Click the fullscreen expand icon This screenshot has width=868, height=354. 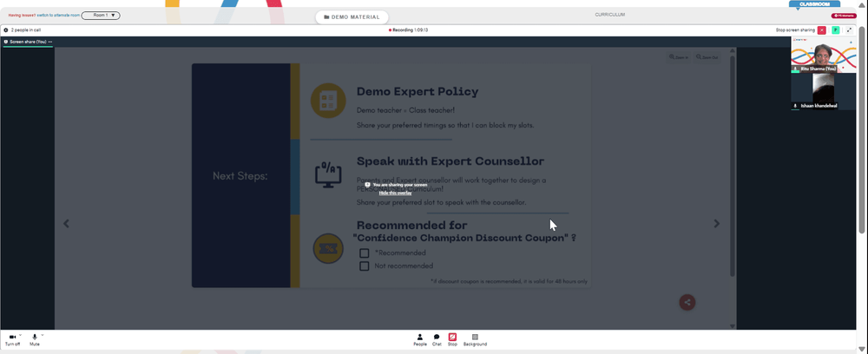tap(850, 29)
